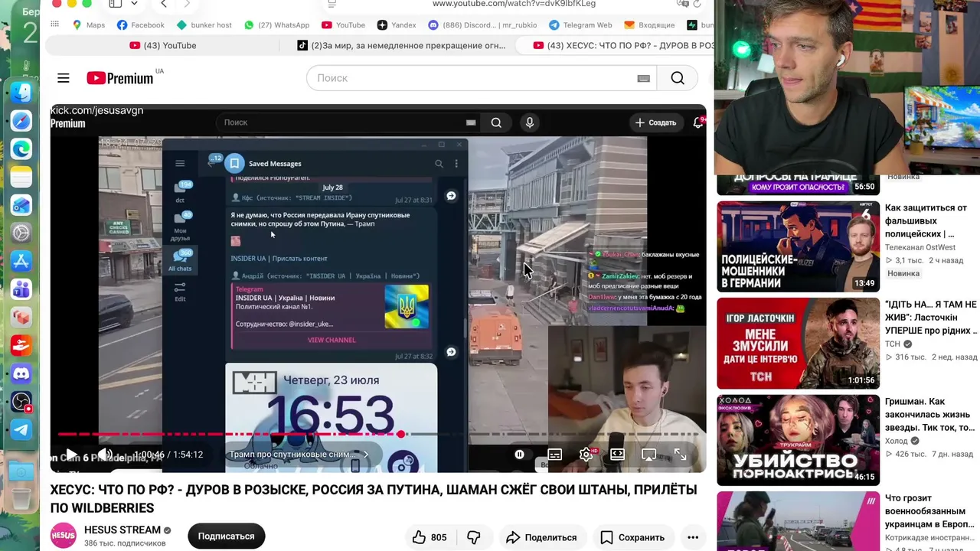Open Safari from the Dock
Viewport: 980px width, 551px height.
click(x=21, y=121)
